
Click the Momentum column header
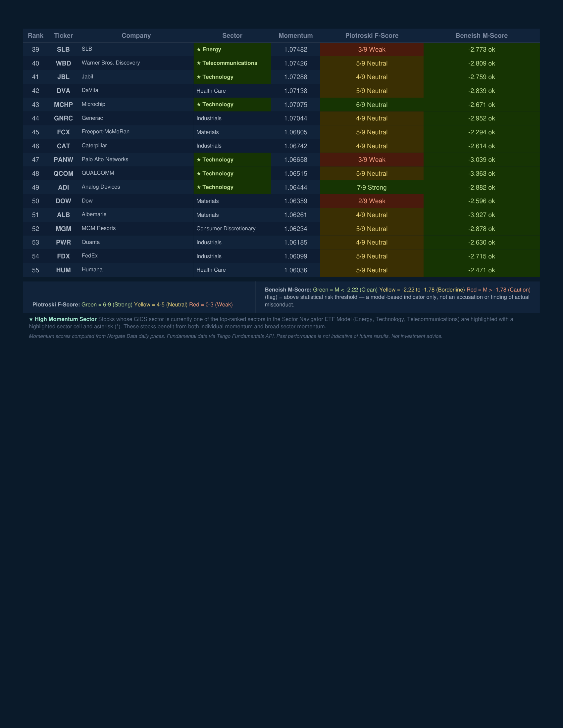(295, 35)
